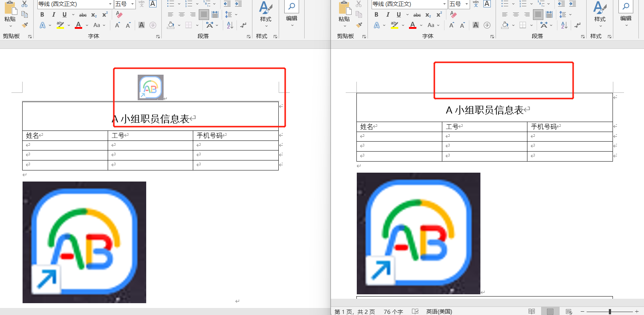Click language "英语(美国)" in status bar
644x315 pixels.
click(439, 312)
